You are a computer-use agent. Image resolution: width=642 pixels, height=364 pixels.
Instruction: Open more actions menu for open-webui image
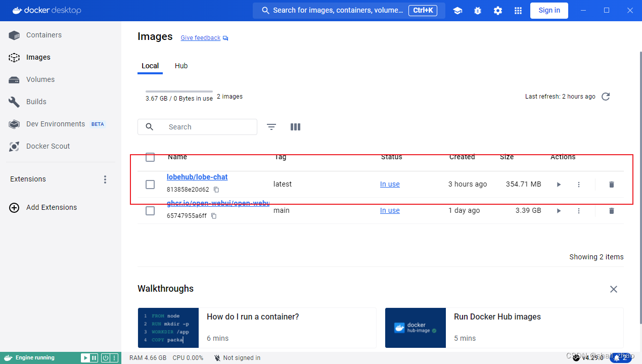(579, 211)
